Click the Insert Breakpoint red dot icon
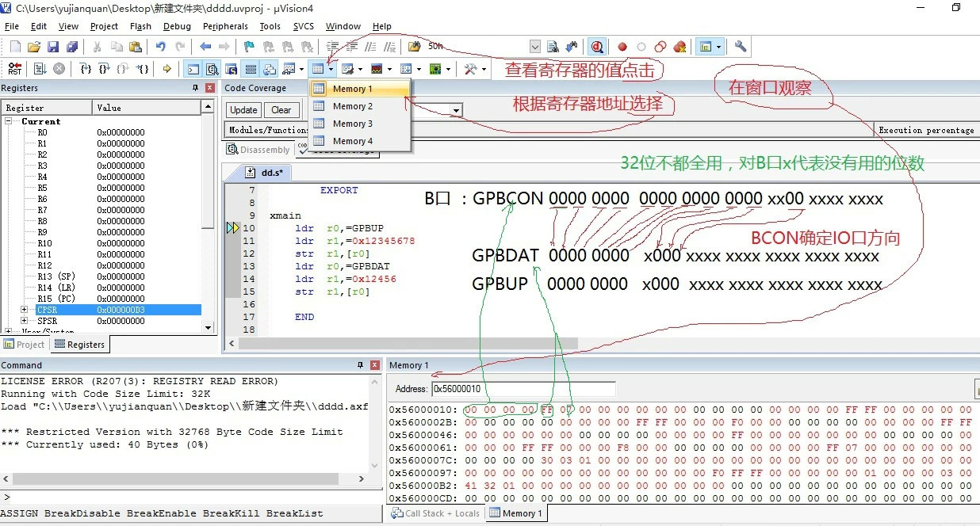This screenshot has width=980, height=526. pos(622,47)
